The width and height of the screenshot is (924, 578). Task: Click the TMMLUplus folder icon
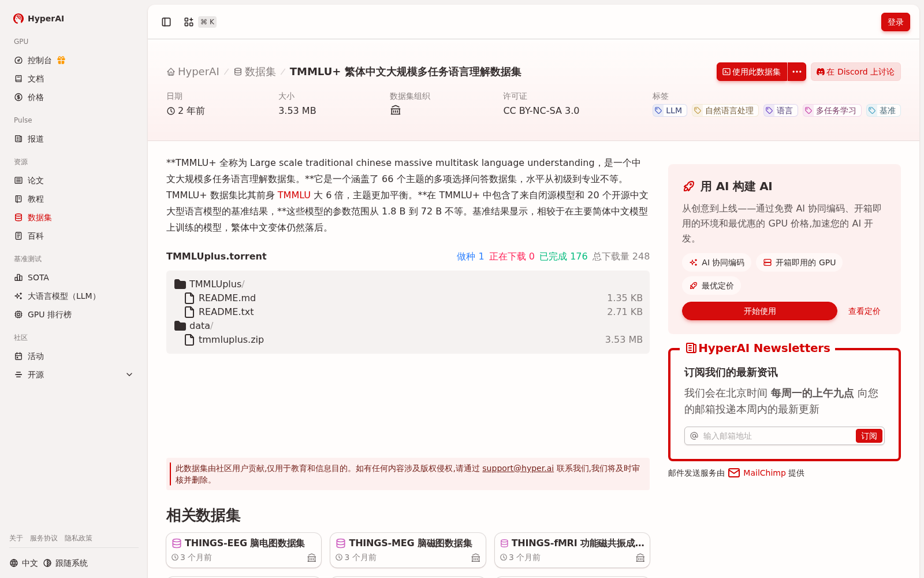click(180, 284)
